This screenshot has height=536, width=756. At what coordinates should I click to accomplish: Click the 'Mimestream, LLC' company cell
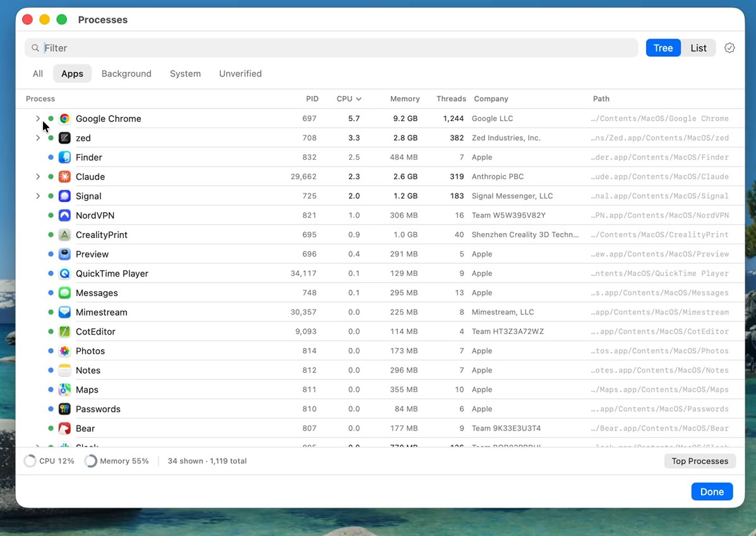click(x=502, y=313)
